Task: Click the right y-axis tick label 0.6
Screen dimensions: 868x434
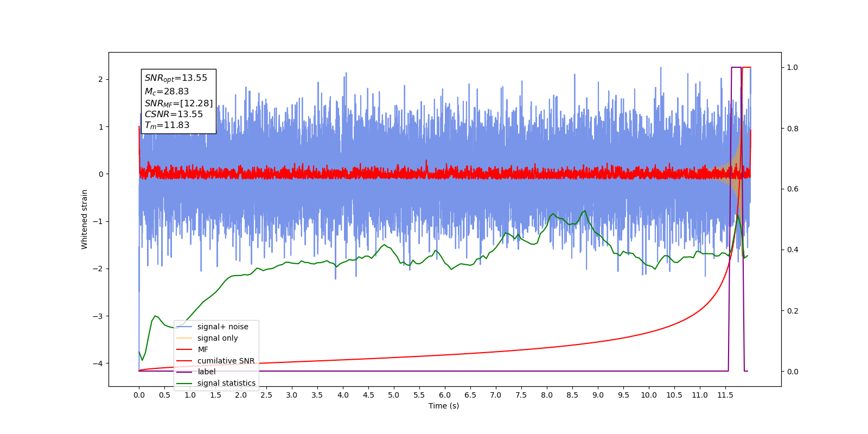Action: (x=793, y=189)
